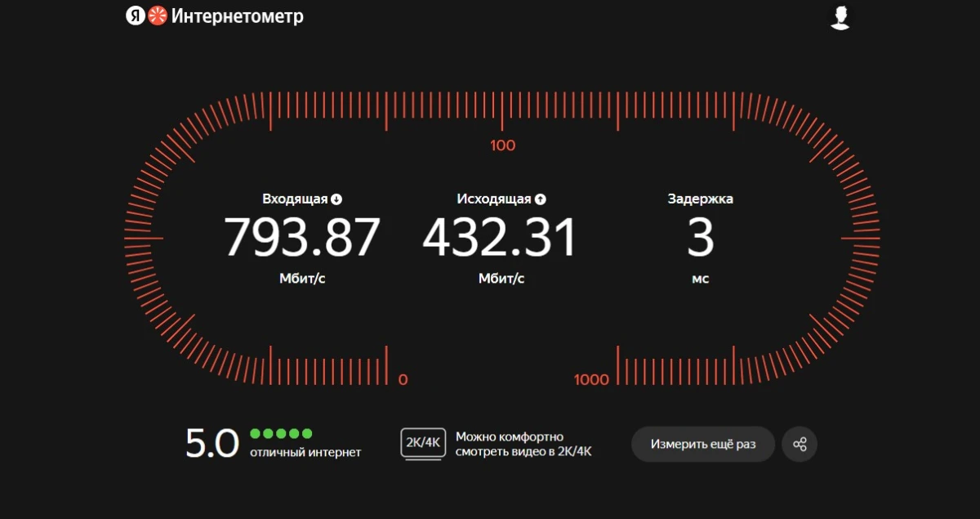Click the five green rating dots
The image size is (980, 519).
pos(281,434)
